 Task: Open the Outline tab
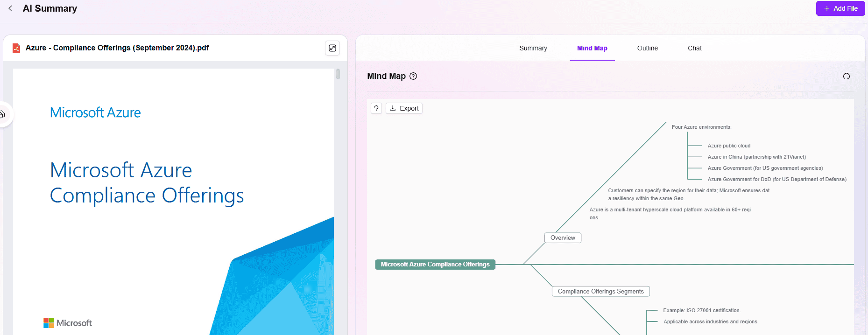[647, 48]
